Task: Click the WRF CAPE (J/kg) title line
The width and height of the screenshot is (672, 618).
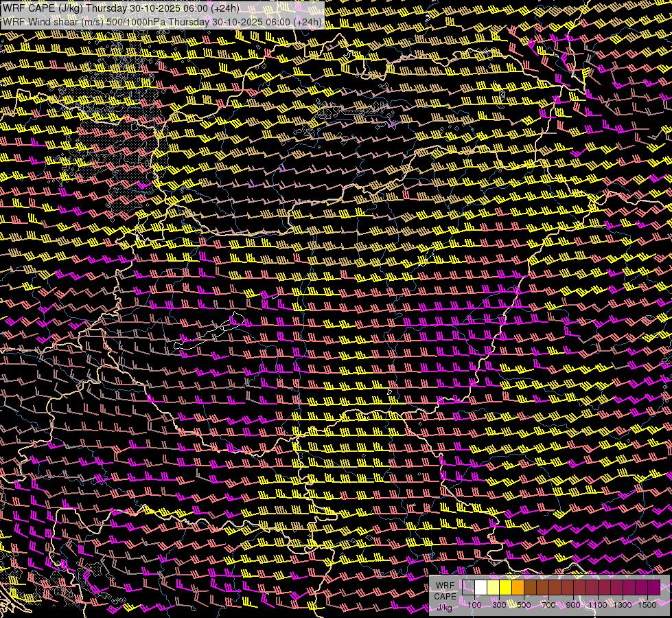Action: click(x=121, y=8)
